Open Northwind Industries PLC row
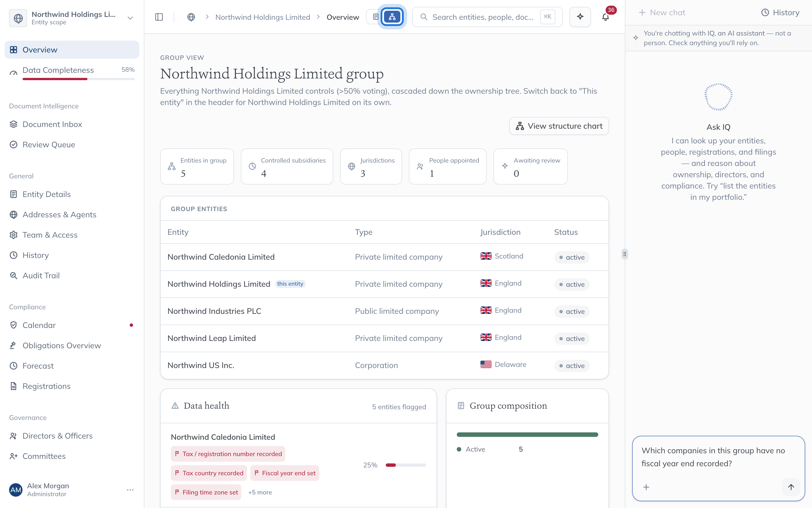 [x=385, y=311]
